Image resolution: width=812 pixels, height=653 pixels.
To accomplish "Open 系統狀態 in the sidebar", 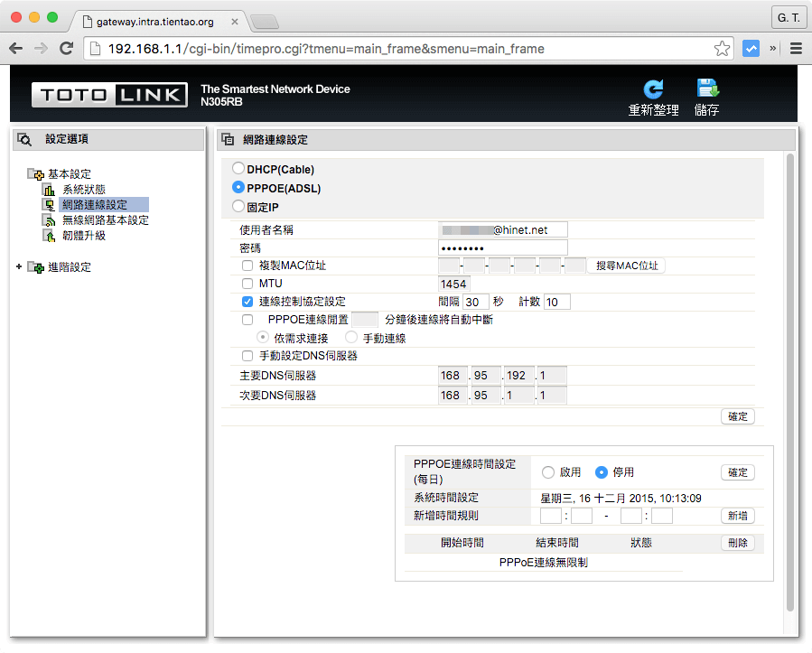I will 83,190.
